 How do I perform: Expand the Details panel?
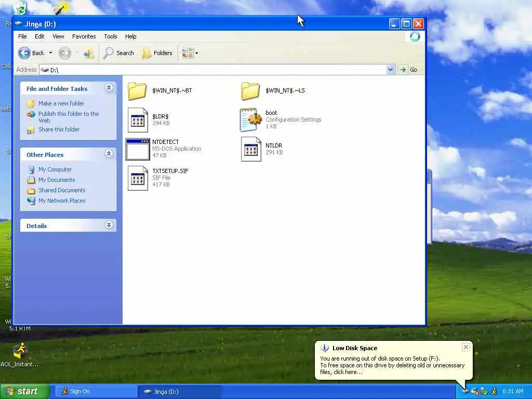(x=109, y=224)
